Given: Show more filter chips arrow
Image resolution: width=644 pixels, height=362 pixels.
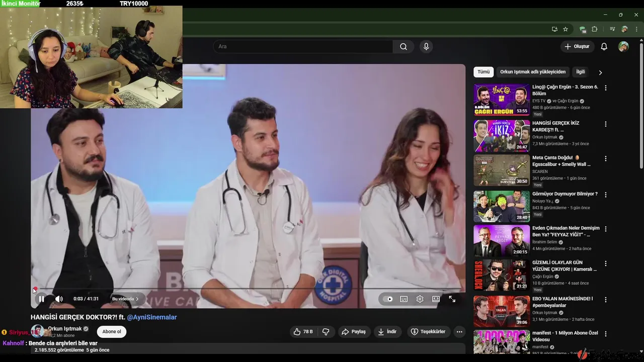Looking at the screenshot, I should (x=600, y=72).
